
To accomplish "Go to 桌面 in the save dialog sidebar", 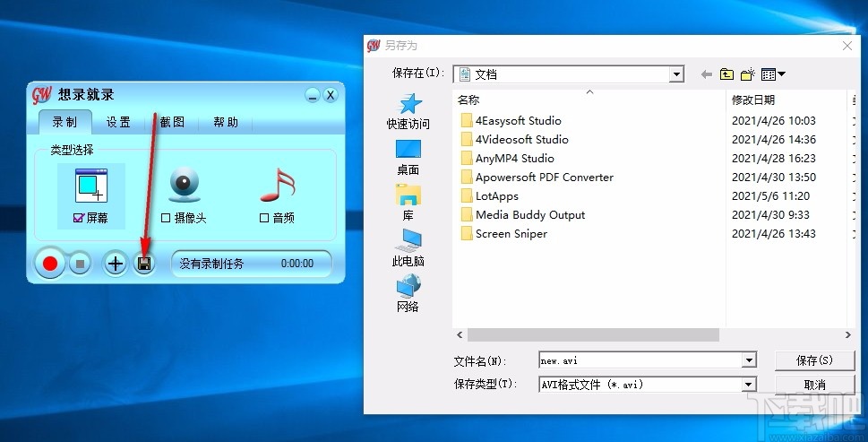I will [x=408, y=157].
